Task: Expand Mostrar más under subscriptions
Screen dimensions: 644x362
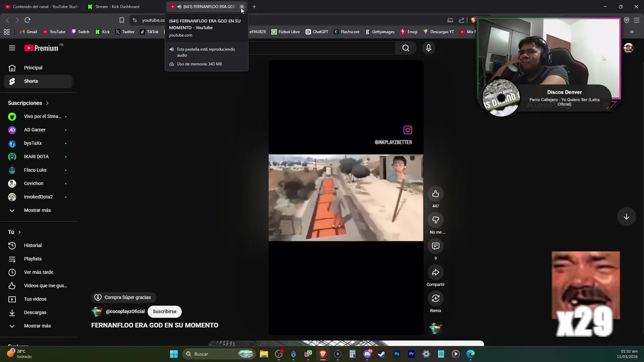Action: pyautogui.click(x=39, y=210)
